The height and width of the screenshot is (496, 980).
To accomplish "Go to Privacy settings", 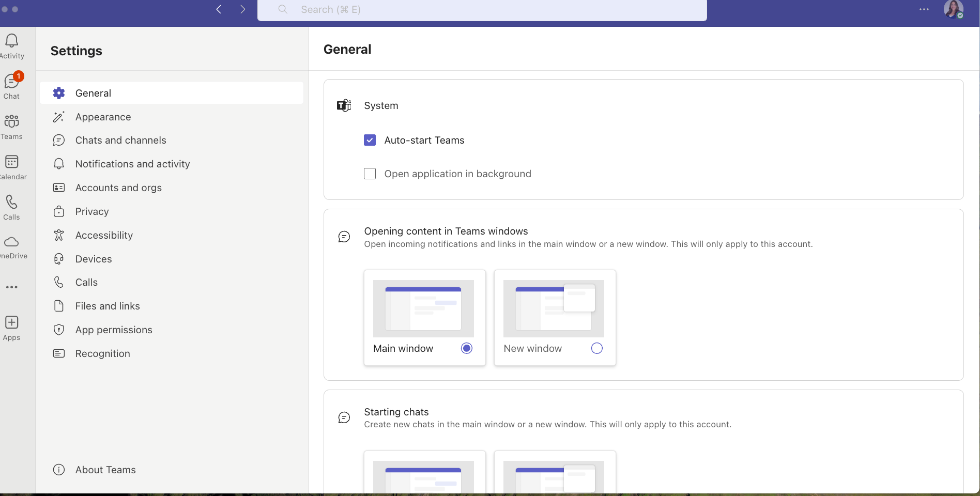I will pos(172,211).
